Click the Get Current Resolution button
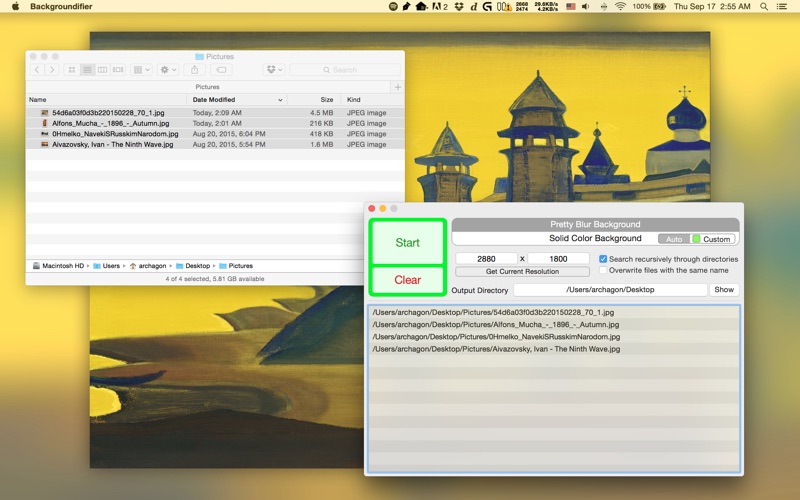The image size is (800, 500). click(x=522, y=271)
